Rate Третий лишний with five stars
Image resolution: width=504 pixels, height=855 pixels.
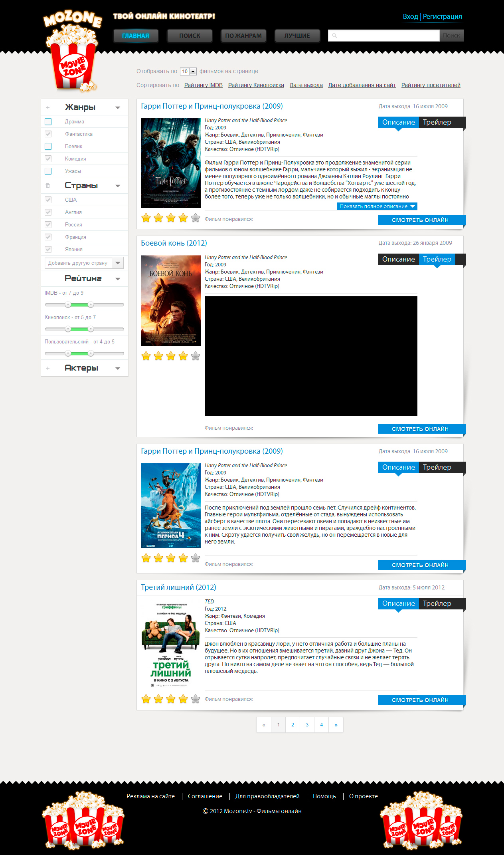pos(196,699)
